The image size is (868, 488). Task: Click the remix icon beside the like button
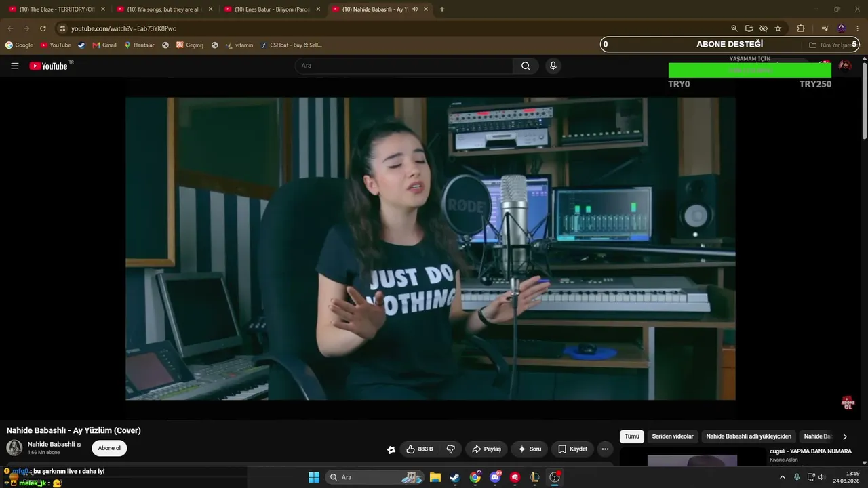coord(391,449)
